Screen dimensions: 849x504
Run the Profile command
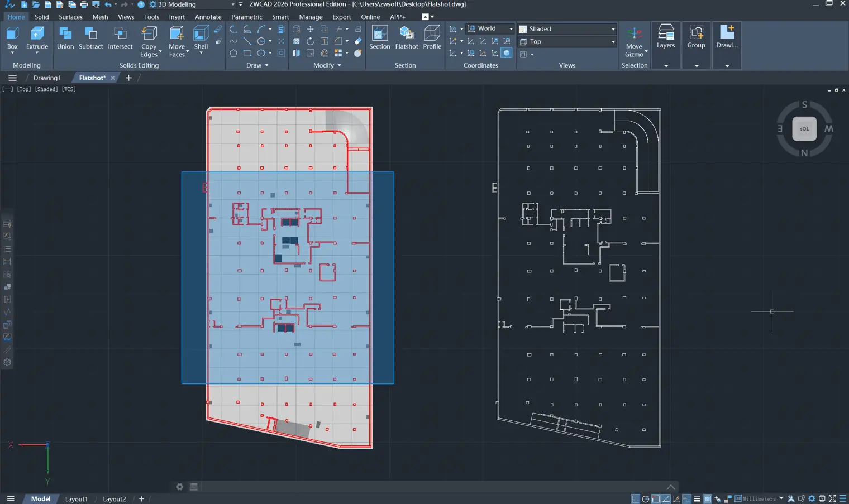point(432,38)
